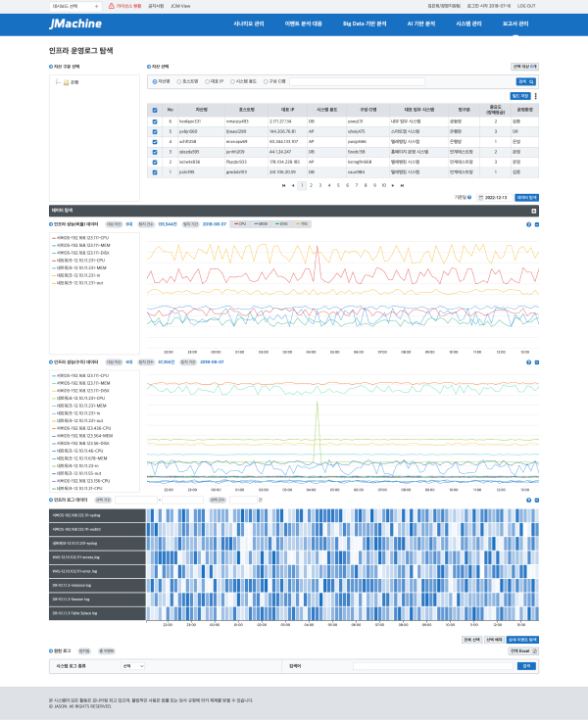The image size is (588, 720).
Task: Open the kebab menu above the table
Action: tap(535, 97)
